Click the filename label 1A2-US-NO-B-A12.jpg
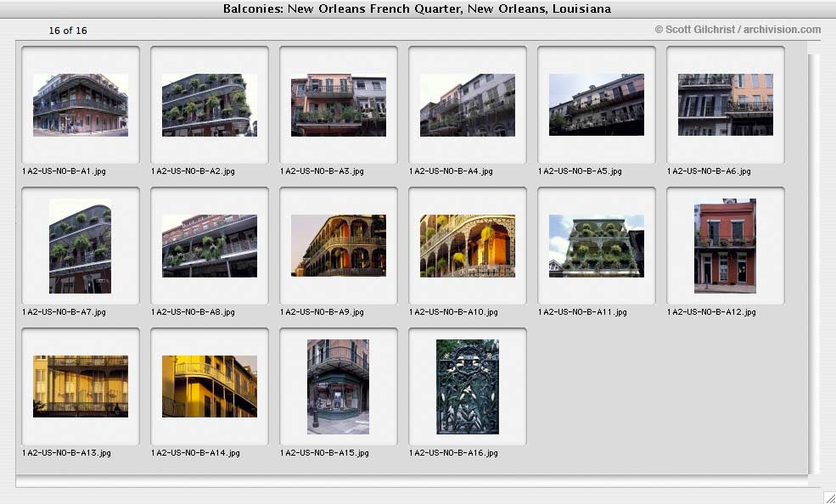 [x=712, y=311]
